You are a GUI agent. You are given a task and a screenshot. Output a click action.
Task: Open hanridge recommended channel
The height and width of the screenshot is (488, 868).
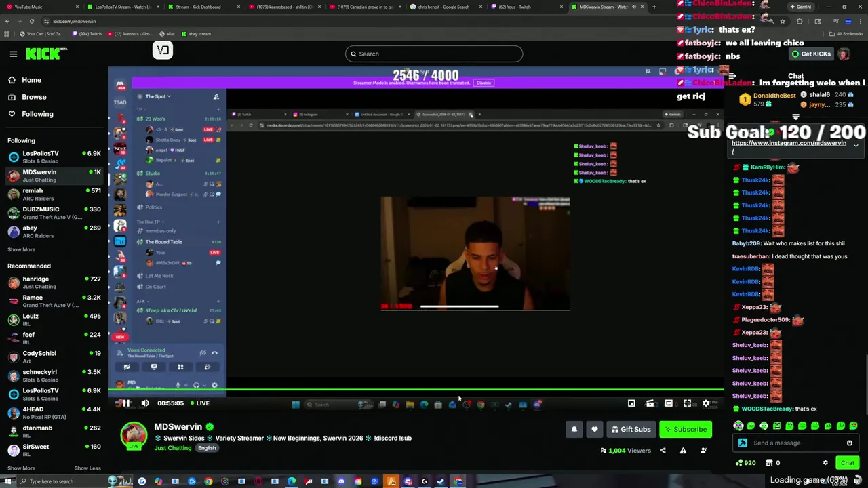(54, 283)
